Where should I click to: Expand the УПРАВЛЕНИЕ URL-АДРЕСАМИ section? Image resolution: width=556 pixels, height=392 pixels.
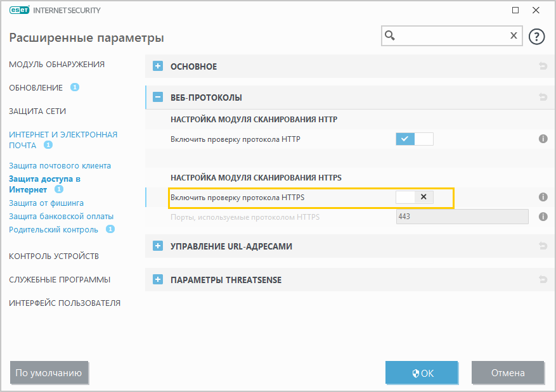(x=158, y=246)
